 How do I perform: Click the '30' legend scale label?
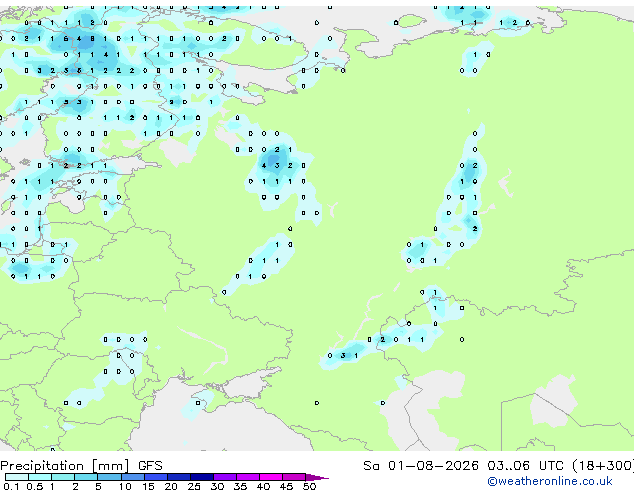pyautogui.click(x=217, y=486)
